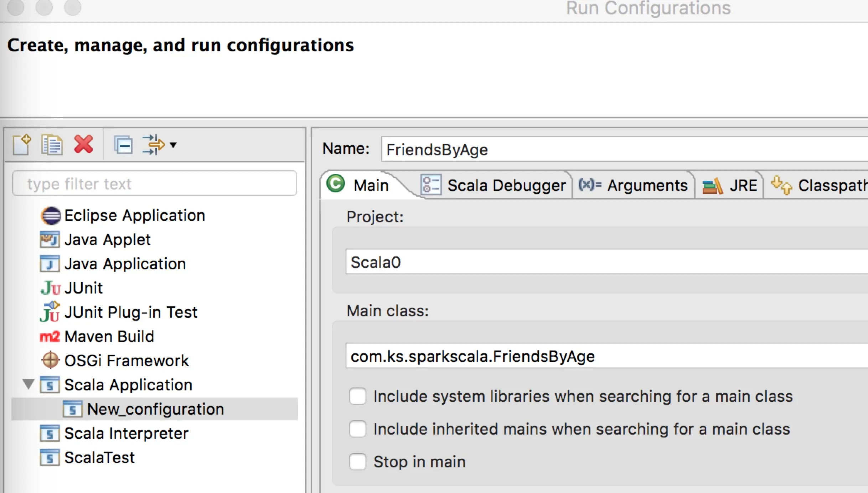
Task: Select JUnit Plug-in Test entry
Action: 130,312
